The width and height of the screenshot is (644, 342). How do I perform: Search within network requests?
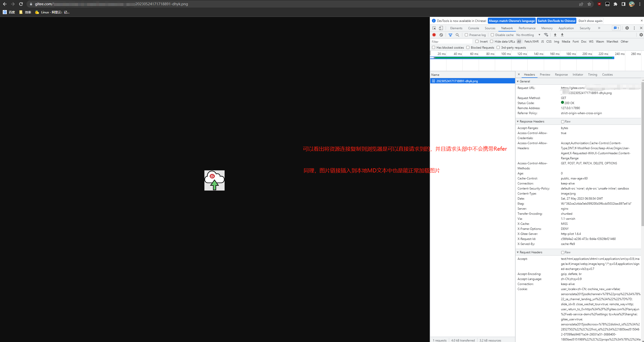(458, 35)
